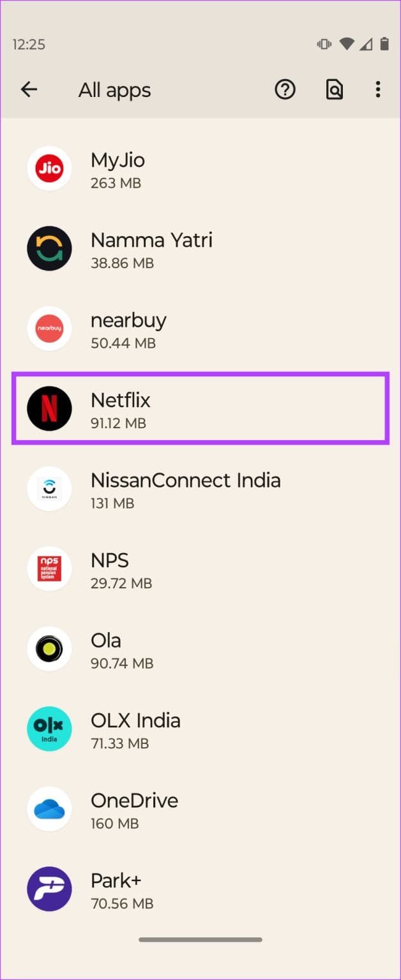Viewport: 401px width, 980px height.
Task: Select the OLX India app icon
Action: [x=49, y=729]
